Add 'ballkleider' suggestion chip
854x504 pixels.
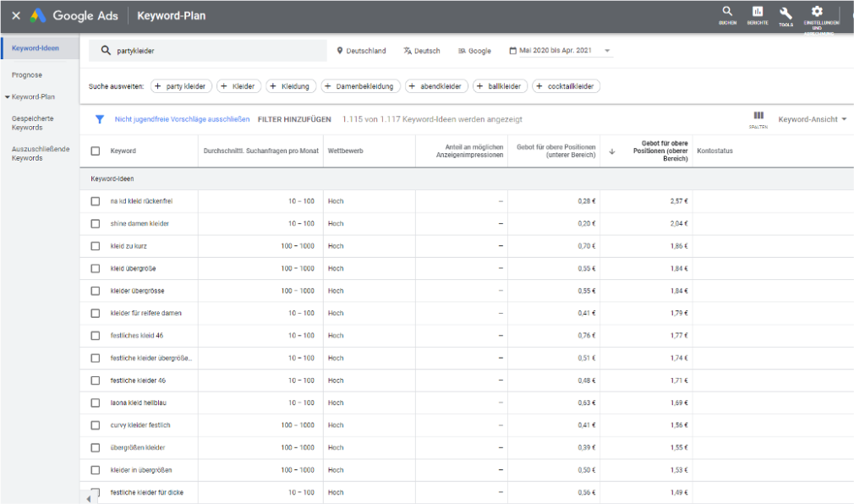click(500, 86)
